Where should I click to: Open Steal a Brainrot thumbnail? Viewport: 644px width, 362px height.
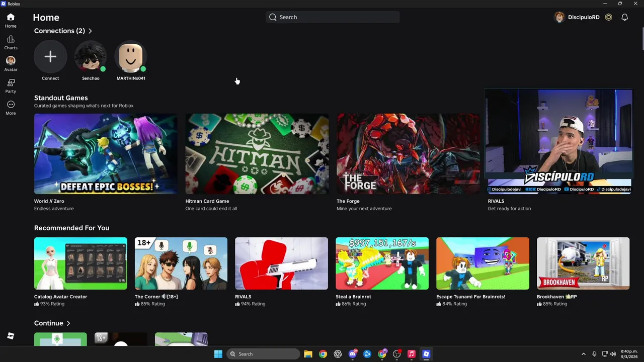click(x=382, y=263)
